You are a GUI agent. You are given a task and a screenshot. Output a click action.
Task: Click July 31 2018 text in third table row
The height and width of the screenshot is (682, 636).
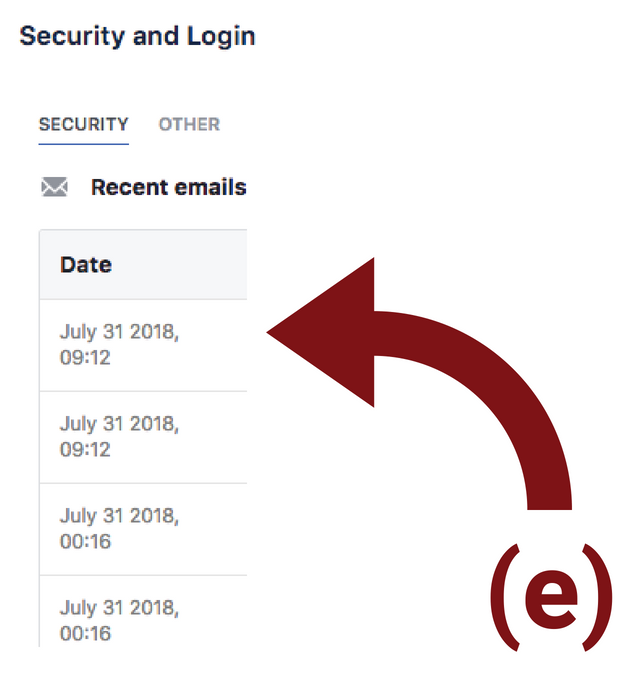119,516
